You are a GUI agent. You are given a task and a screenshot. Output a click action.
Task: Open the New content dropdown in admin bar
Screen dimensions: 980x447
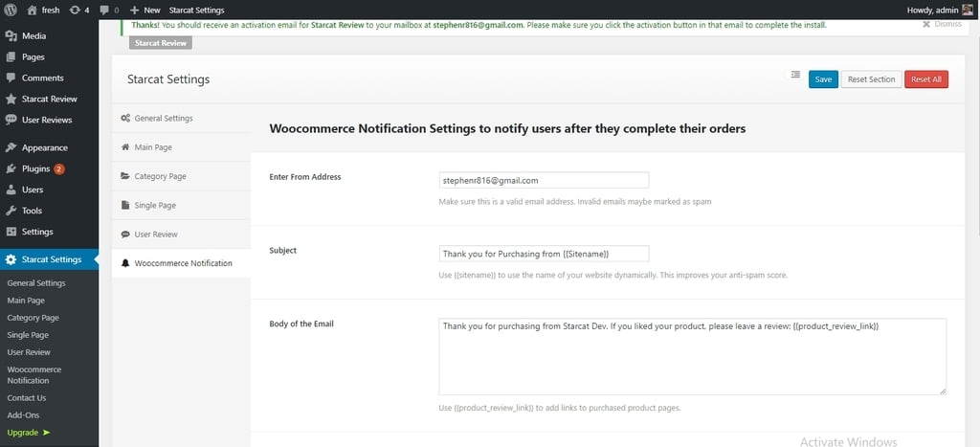click(145, 10)
